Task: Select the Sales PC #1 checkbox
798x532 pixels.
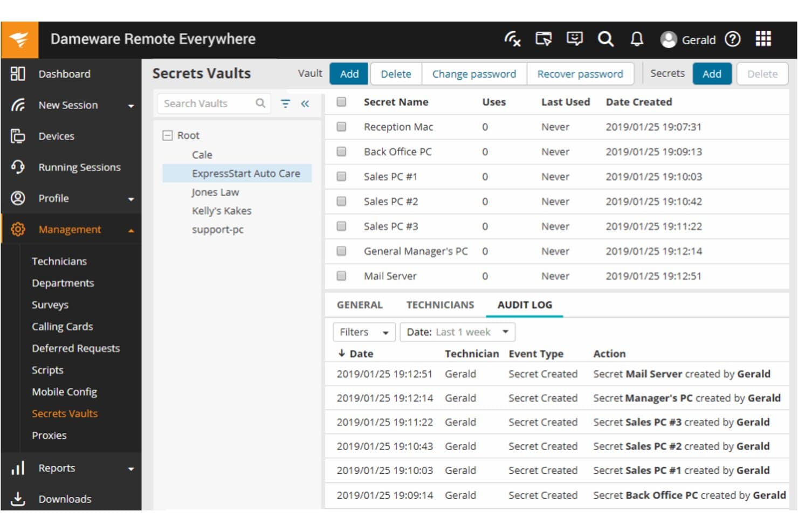Action: coord(341,176)
